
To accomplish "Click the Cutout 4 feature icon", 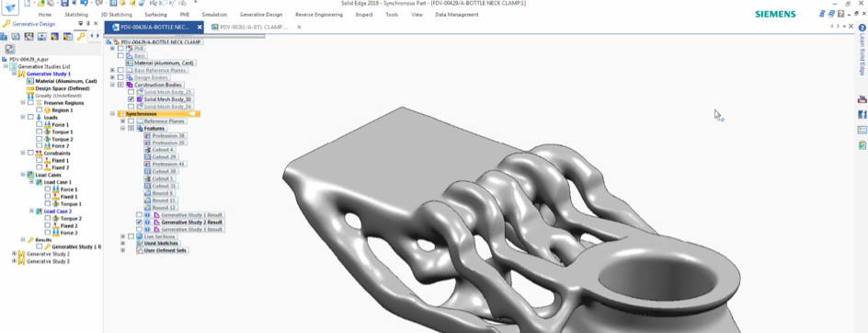I will point(147,150).
